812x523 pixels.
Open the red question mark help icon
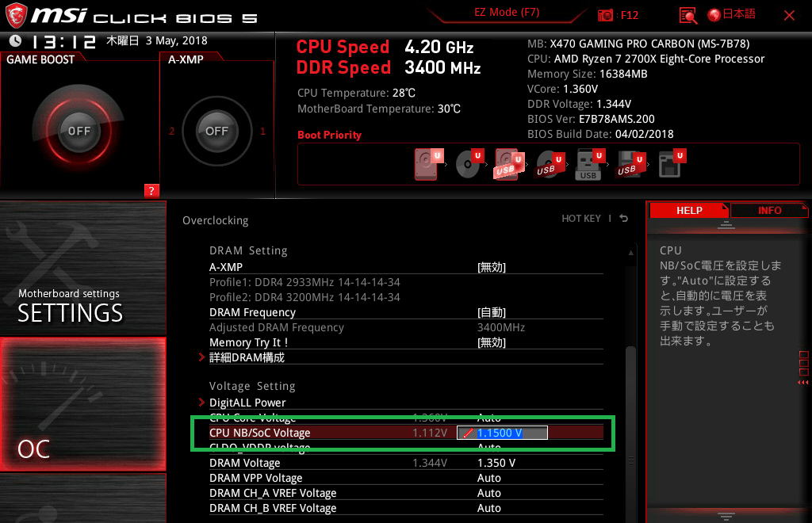[151, 190]
